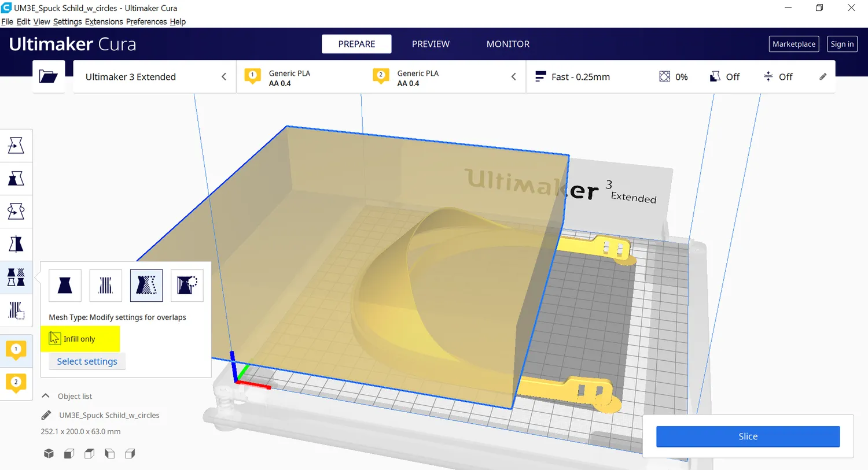
Task: Select the Support Blocker tool
Action: tap(16, 310)
